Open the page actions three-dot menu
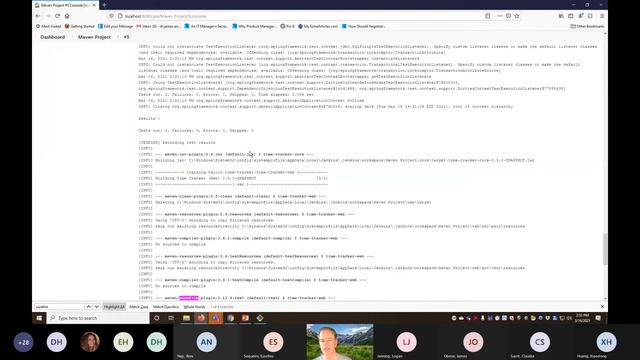The height and width of the screenshot is (360, 640). point(500,16)
